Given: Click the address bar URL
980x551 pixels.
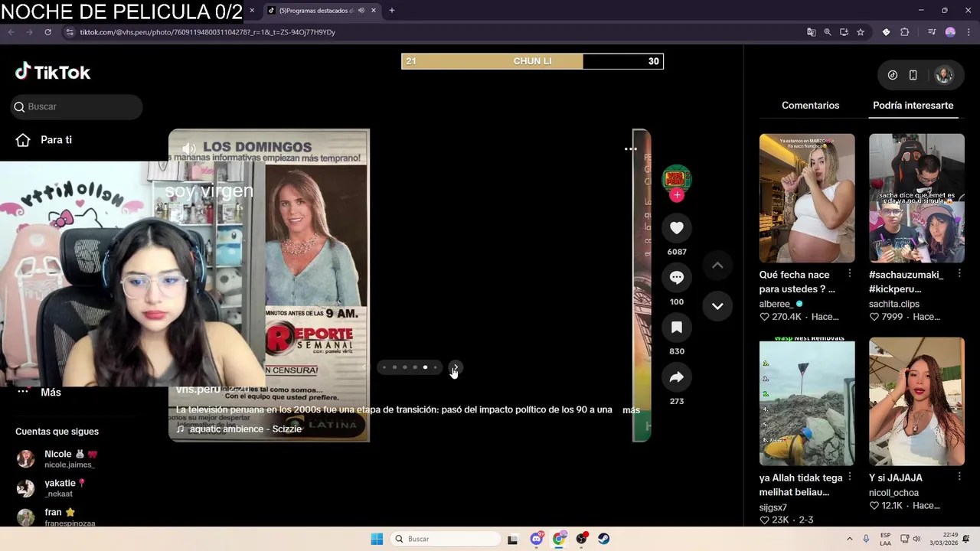Looking at the screenshot, I should point(207,32).
